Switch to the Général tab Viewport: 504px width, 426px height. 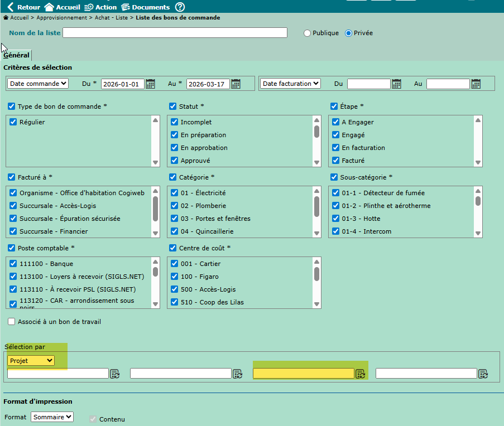[16, 55]
